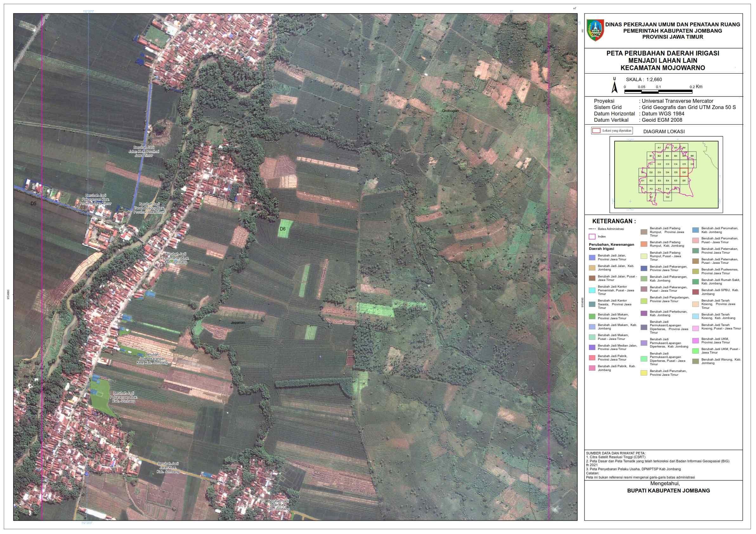The width and height of the screenshot is (756, 534).
Task: Click the Jombang regency coat of arms logo
Action: click(x=595, y=30)
